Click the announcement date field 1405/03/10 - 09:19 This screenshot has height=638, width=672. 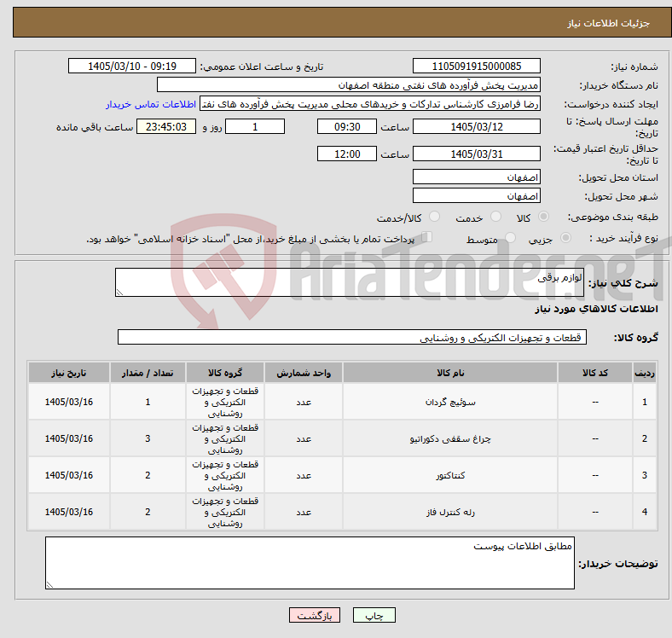(132, 66)
